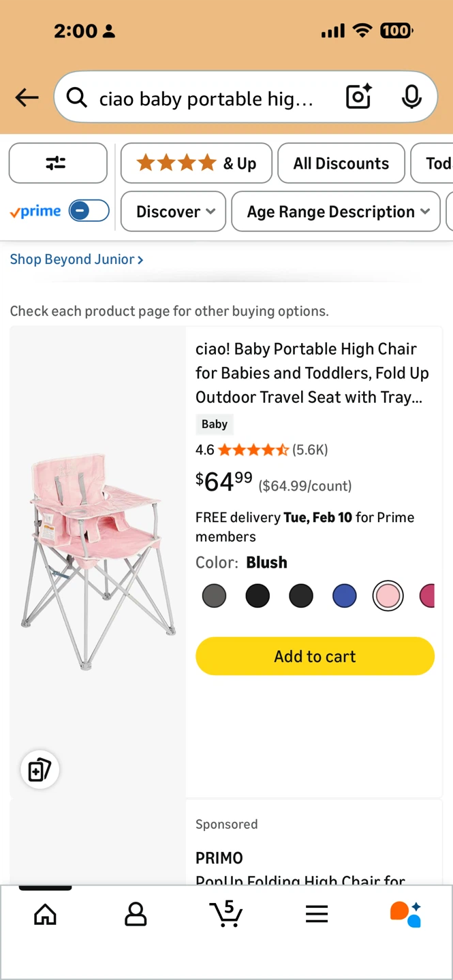The width and height of the screenshot is (453, 980).
Task: Go to the Amazon home screen
Action: (x=45, y=914)
